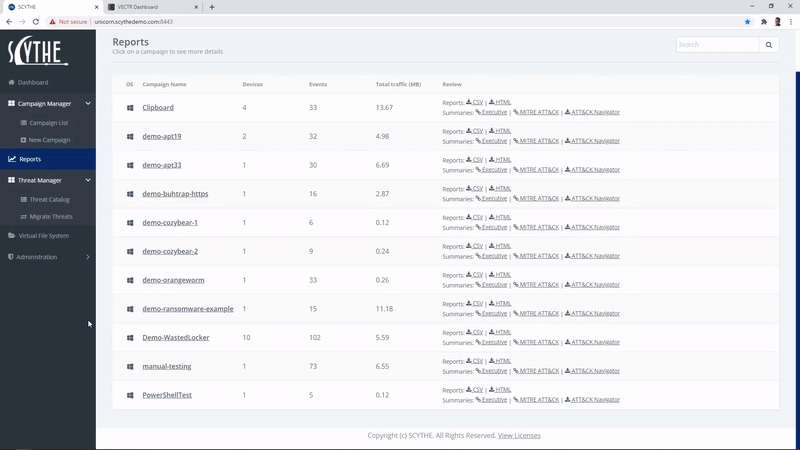
Task: Download ATT&CK Navigator for PowerShellTest
Action: pyautogui.click(x=592, y=400)
